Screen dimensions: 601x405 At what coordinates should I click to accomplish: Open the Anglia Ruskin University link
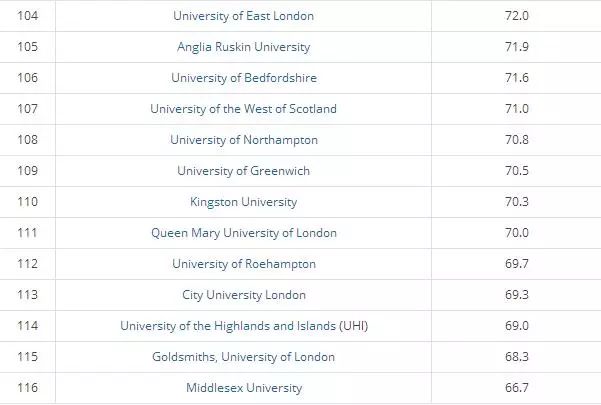(243, 47)
